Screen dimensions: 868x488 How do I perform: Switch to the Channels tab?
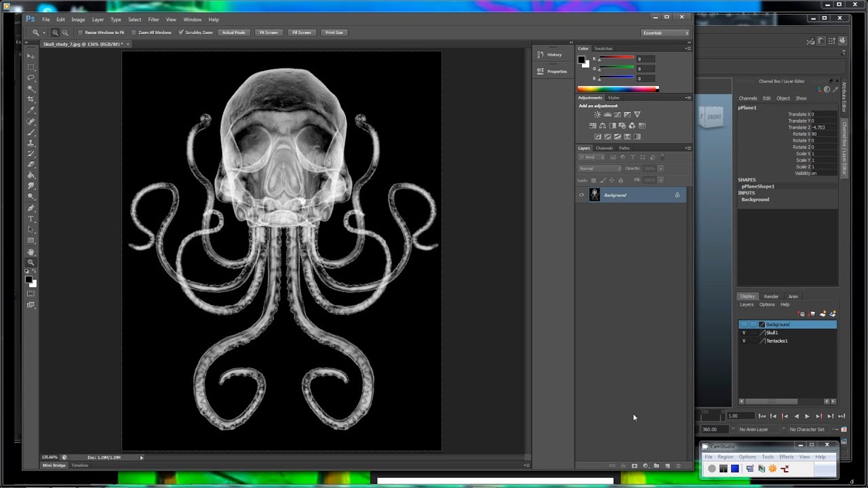604,148
